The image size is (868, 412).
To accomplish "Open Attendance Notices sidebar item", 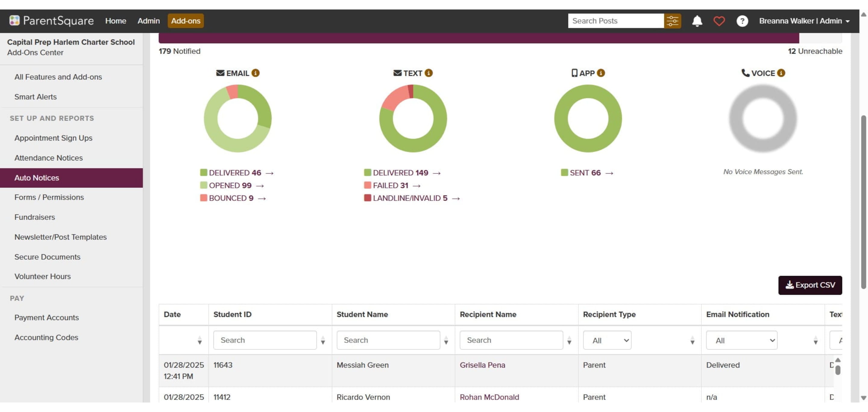I will [49, 158].
